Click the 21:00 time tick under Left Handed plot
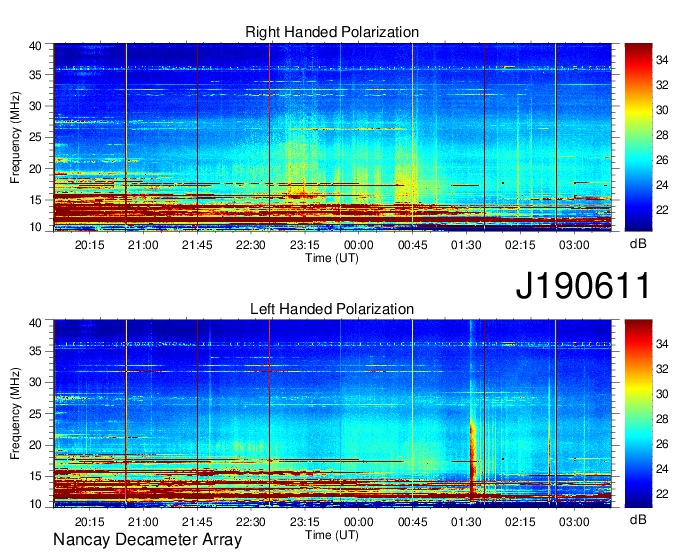Image resolution: width=680 pixels, height=552 pixels. (143, 522)
